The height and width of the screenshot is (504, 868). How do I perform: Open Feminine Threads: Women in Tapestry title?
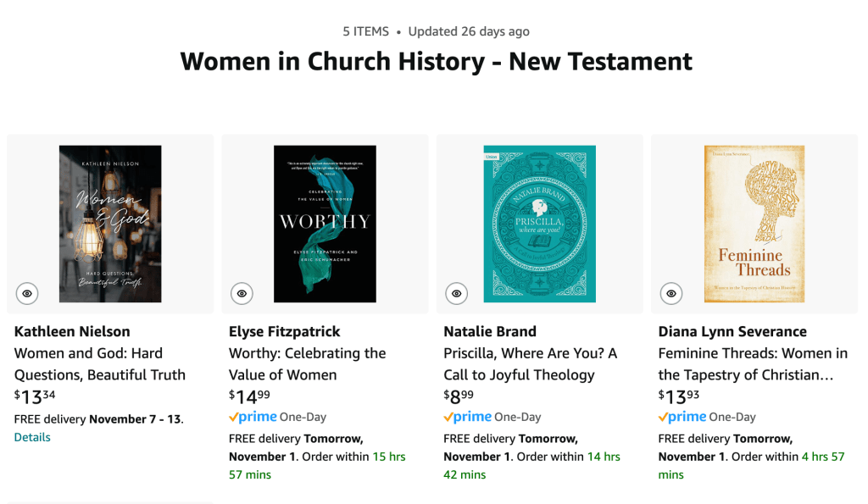click(753, 364)
